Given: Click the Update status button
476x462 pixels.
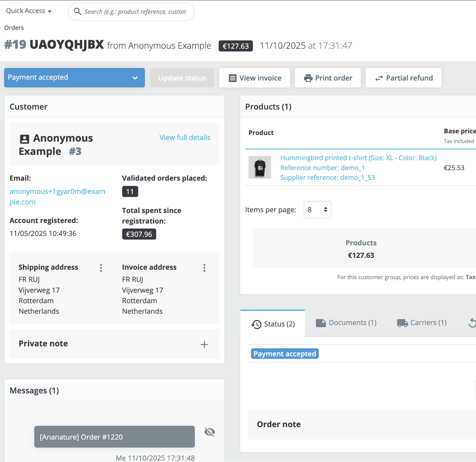Looking at the screenshot, I should (182, 78).
